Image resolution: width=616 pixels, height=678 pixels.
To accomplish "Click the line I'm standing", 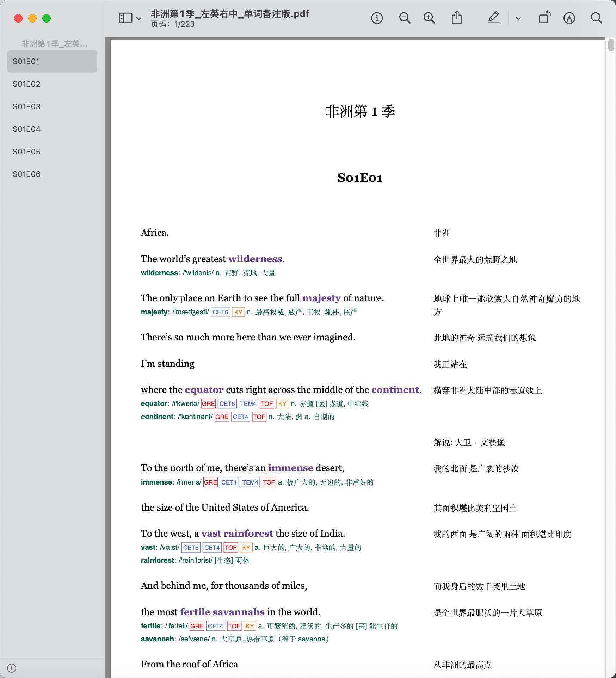I will [168, 364].
